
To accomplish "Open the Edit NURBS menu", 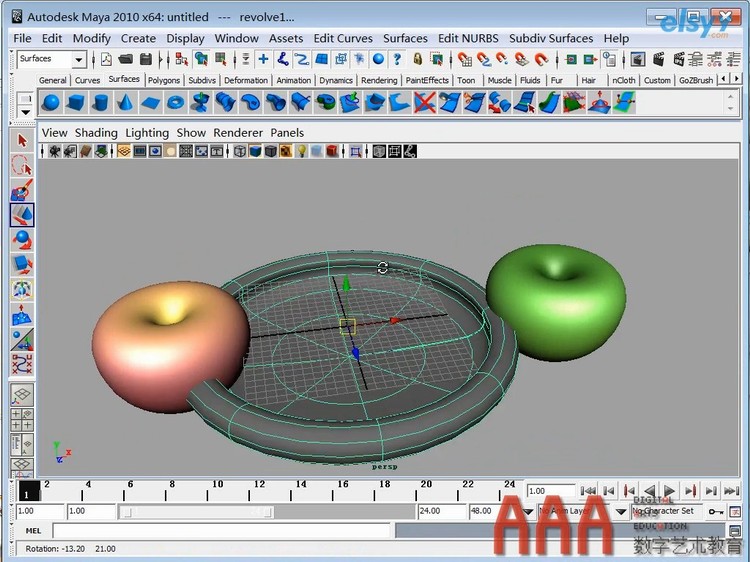I will 468,38.
